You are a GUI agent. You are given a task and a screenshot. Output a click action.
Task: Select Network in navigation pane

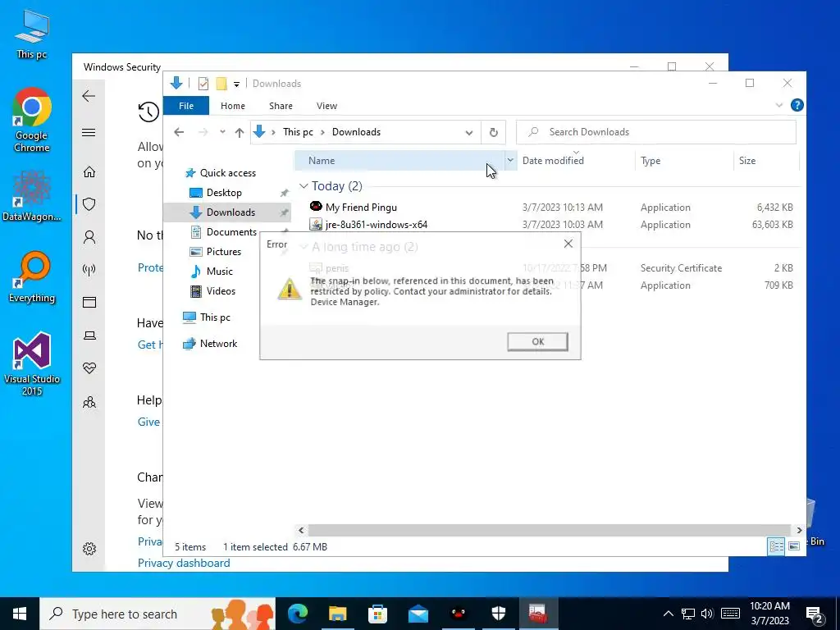pyautogui.click(x=218, y=344)
